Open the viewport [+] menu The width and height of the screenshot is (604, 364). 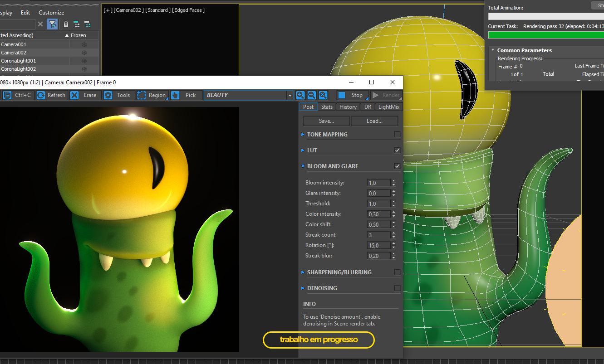[108, 10]
